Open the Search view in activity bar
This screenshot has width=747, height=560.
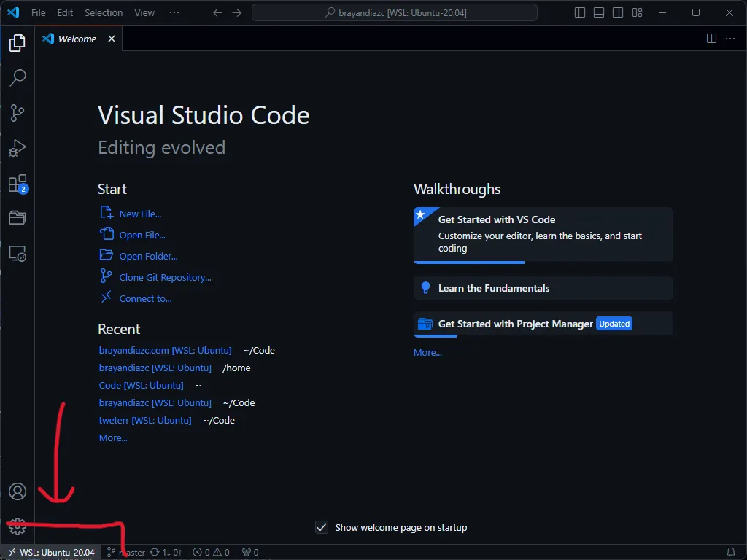(x=18, y=77)
